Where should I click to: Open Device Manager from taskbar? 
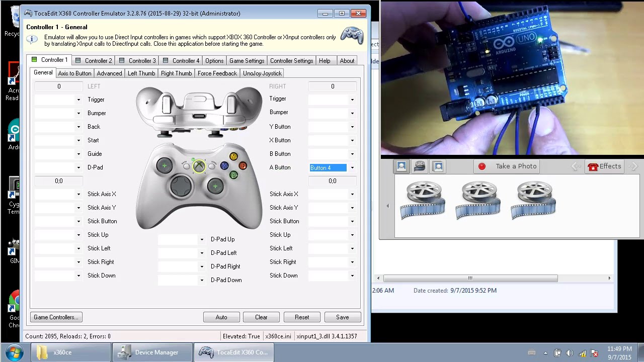(x=152, y=352)
